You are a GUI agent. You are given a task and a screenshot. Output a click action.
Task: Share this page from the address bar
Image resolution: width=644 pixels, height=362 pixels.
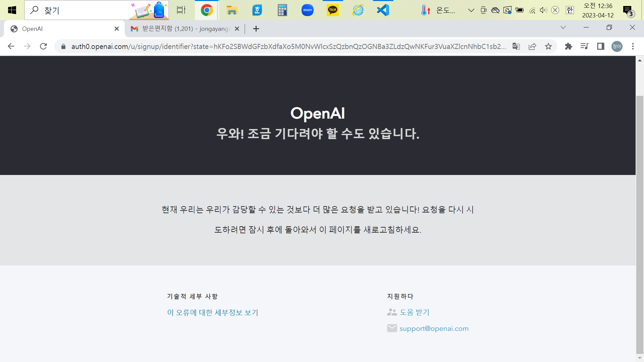pyautogui.click(x=532, y=46)
